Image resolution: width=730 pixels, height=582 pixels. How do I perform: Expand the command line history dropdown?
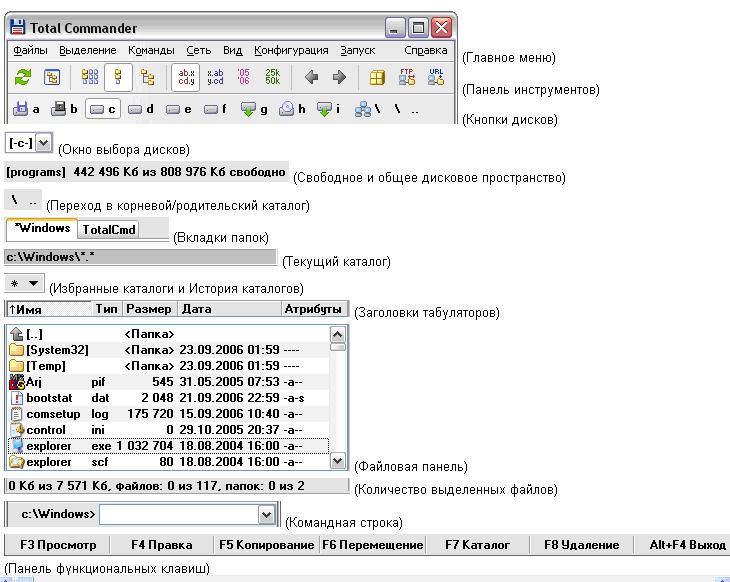tap(266, 514)
